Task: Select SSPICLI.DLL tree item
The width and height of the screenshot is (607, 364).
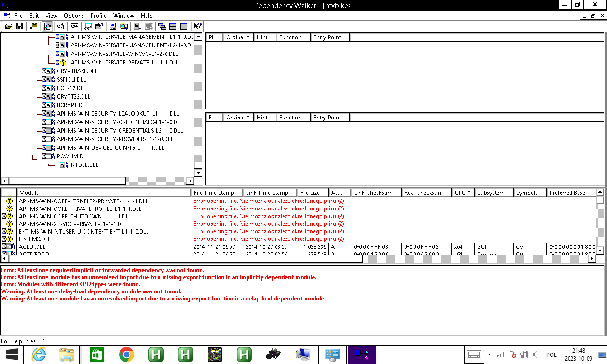Action: pyautogui.click(x=72, y=80)
